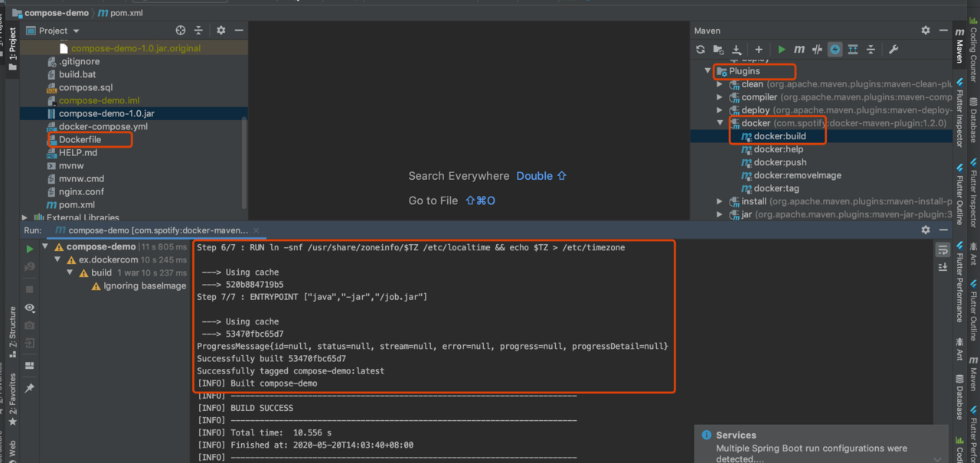Viewport: 980px width, 463px height.
Task: Open Maven Settings wrench icon
Action: tap(893, 50)
